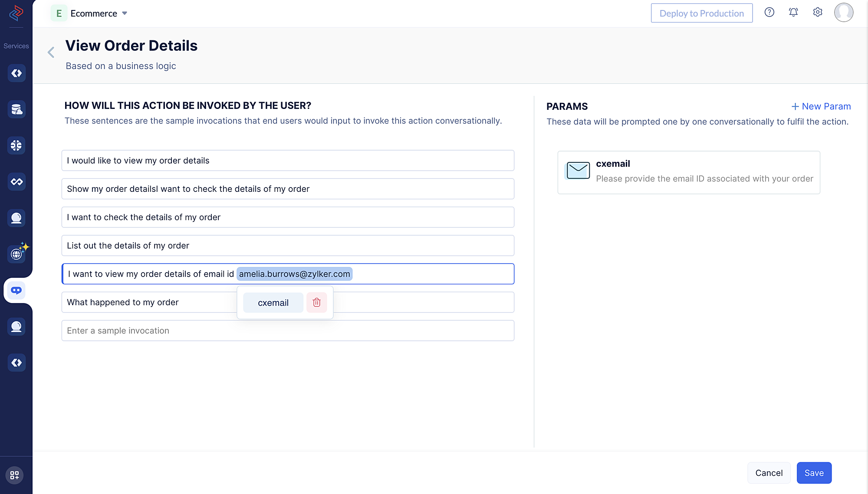This screenshot has height=494, width=868.
Task: Select the chatbot service icon in sidebar
Action: tap(16, 290)
